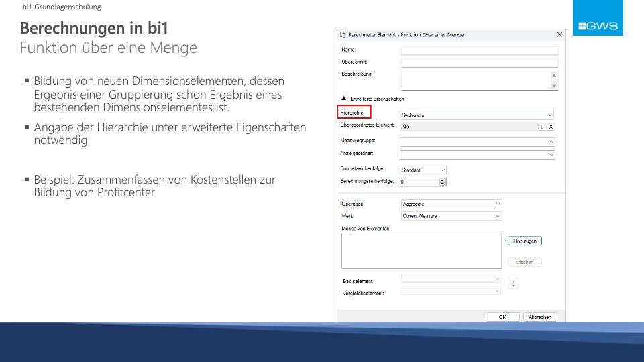Decrease Berechnungsreihenfolge with the down spinner
Viewport: 644px width, 362px height.
[443, 184]
